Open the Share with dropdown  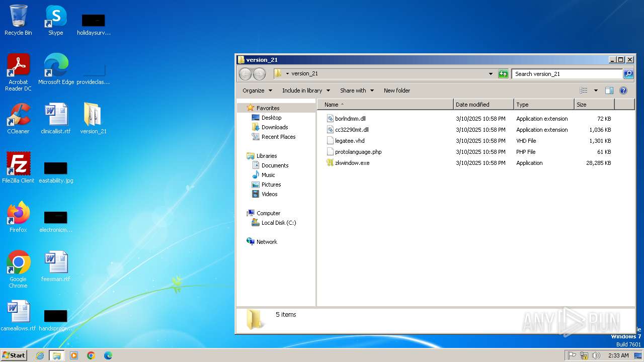(x=357, y=90)
